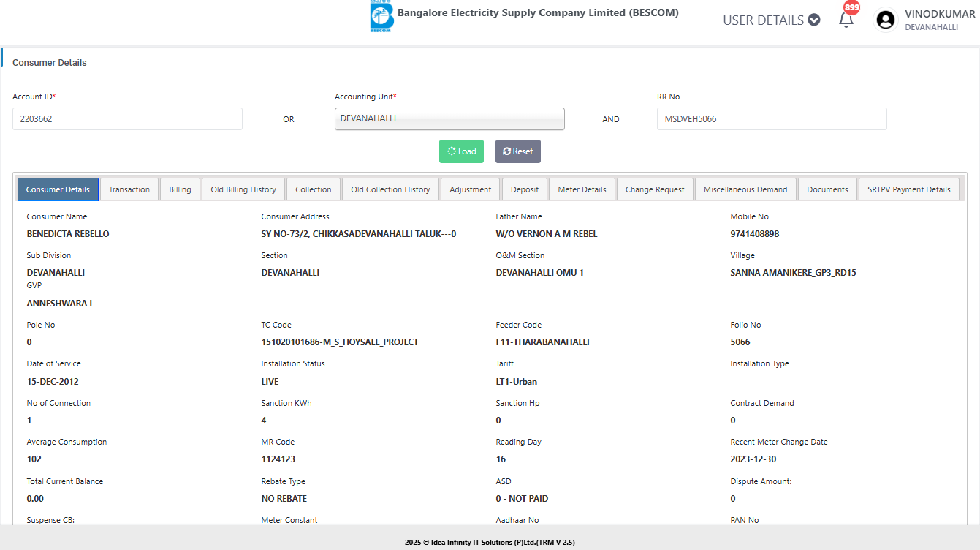Go to the Collection tab

314,189
